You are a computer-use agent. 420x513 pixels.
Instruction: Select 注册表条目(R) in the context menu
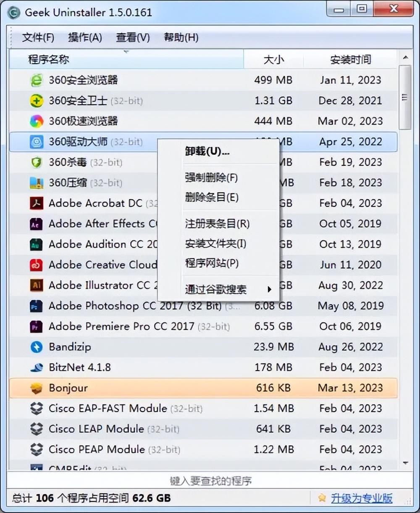218,224
